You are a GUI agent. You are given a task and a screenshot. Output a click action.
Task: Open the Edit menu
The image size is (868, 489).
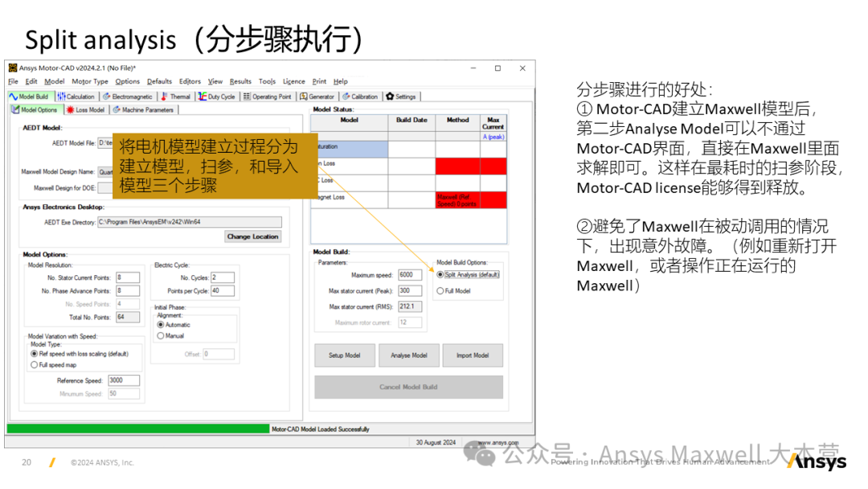[x=31, y=81]
